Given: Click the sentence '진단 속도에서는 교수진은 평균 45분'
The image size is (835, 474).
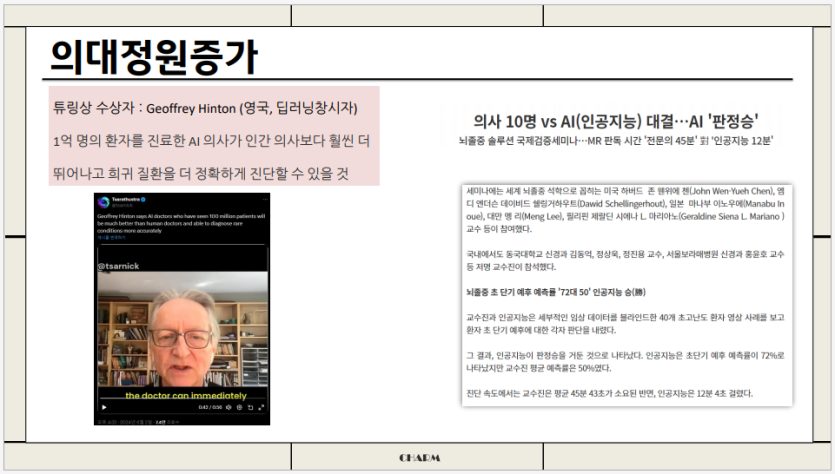Looking at the screenshot, I should [609, 394].
